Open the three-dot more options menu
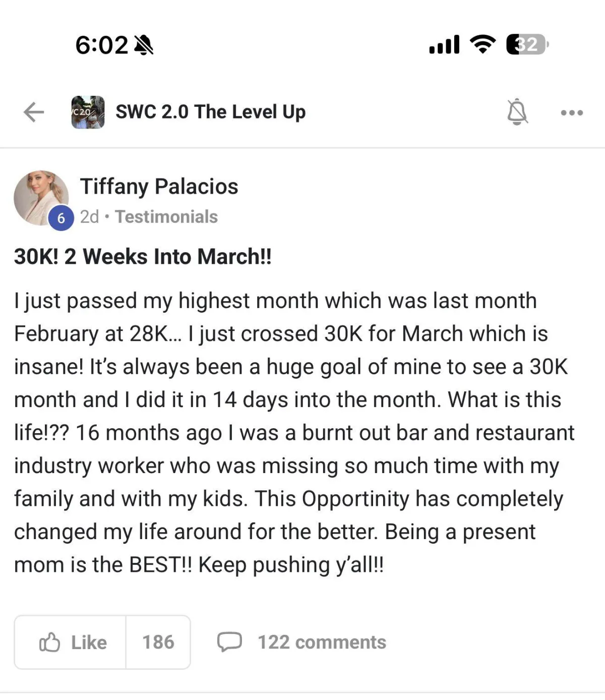 (x=572, y=112)
